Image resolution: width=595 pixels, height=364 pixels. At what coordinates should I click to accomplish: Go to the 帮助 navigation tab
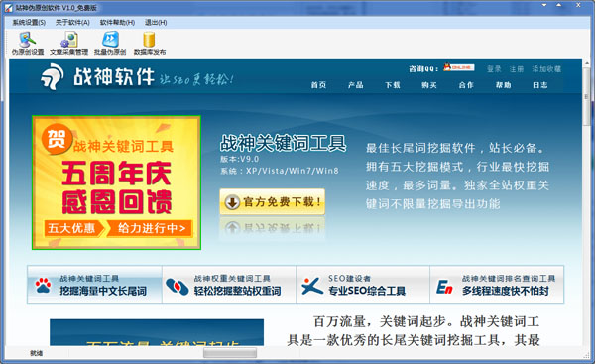point(503,85)
